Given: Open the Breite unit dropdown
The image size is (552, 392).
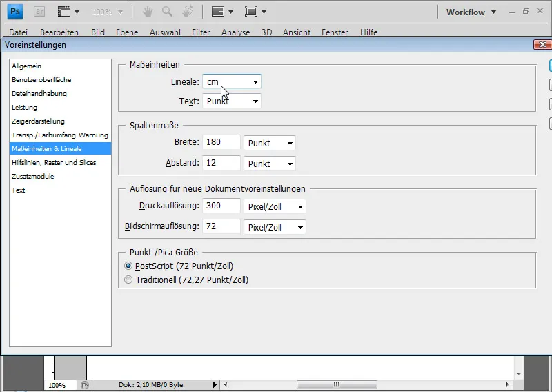Looking at the screenshot, I should [x=270, y=143].
